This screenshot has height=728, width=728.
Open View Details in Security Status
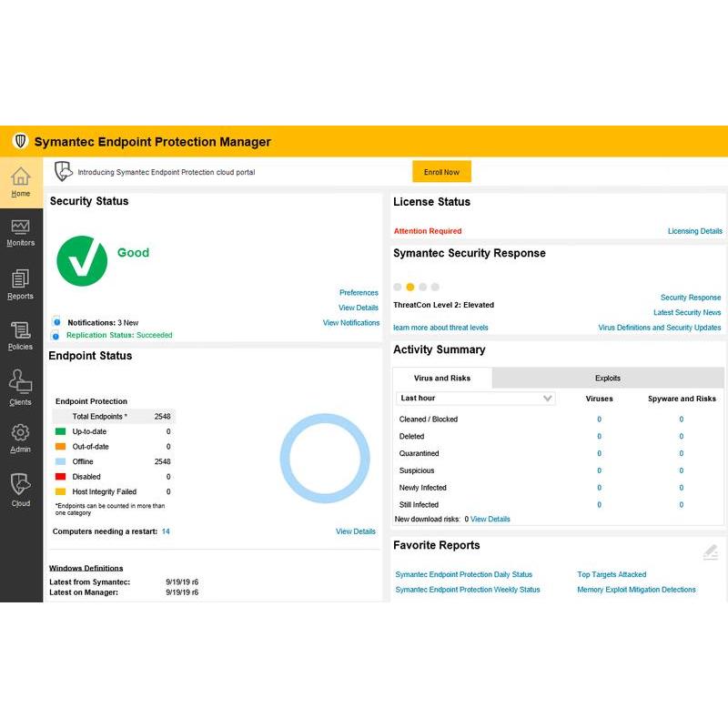(358, 308)
